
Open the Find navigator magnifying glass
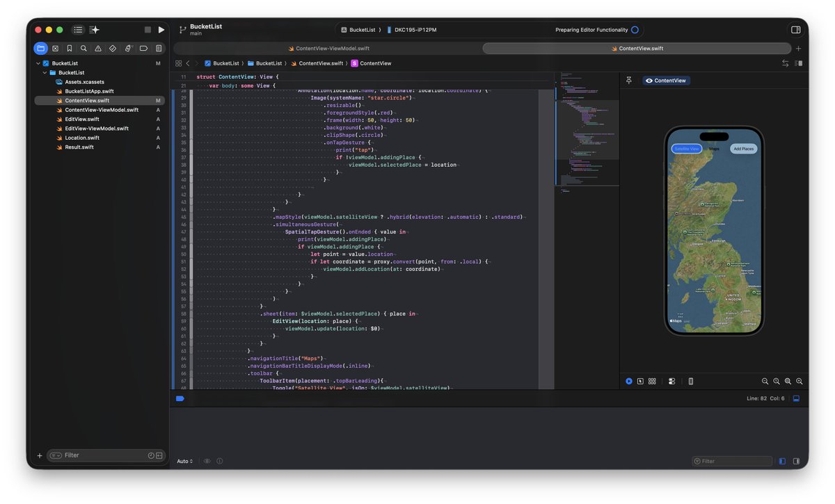coord(85,48)
